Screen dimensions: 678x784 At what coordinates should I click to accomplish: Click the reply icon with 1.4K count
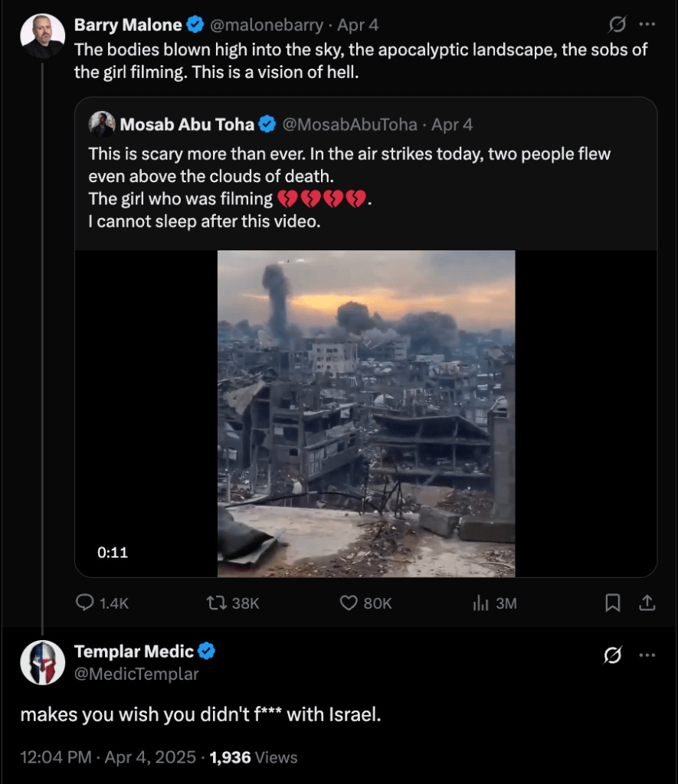coord(85,603)
